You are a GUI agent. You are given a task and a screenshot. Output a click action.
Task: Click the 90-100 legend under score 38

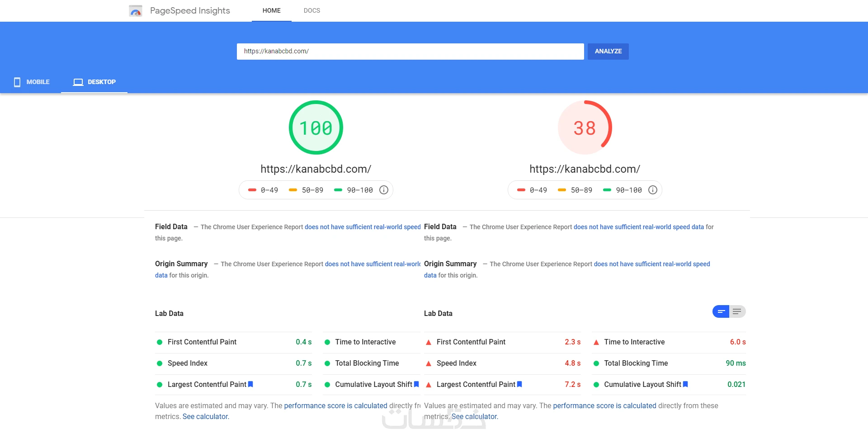pyautogui.click(x=623, y=190)
